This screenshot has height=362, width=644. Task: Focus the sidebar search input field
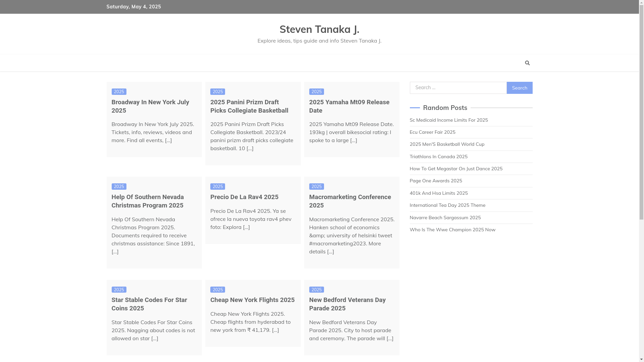coord(458,88)
